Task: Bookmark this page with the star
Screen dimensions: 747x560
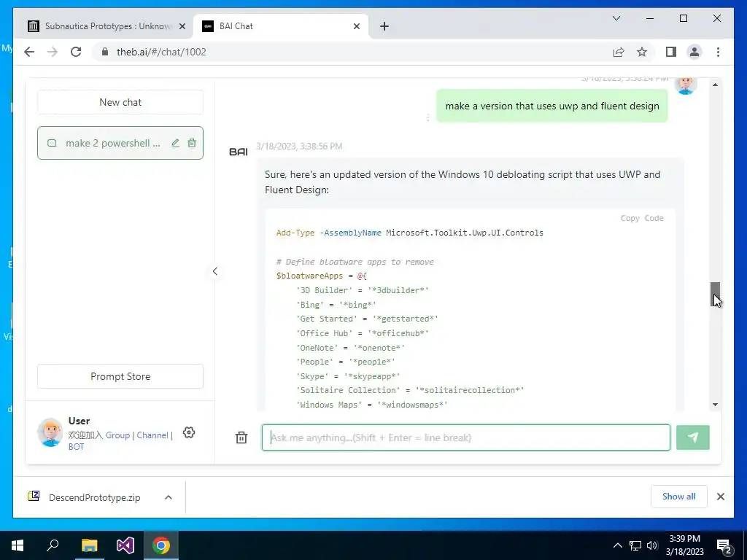Action: tap(642, 52)
